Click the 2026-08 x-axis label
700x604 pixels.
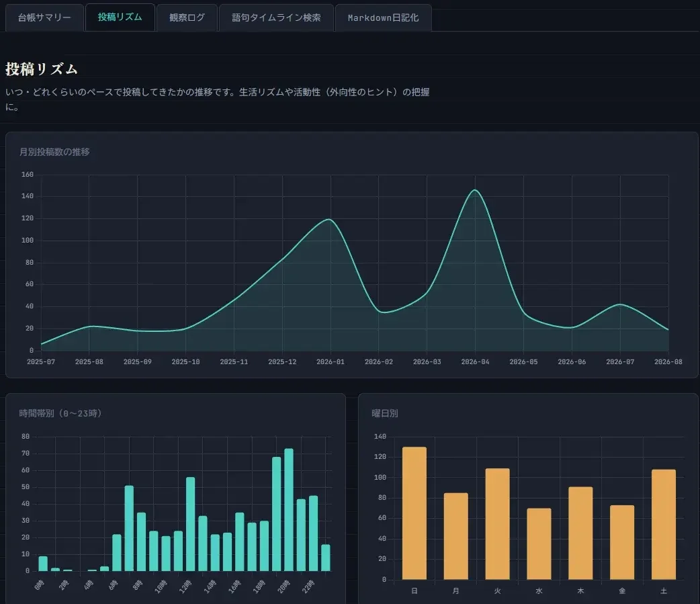668,361
